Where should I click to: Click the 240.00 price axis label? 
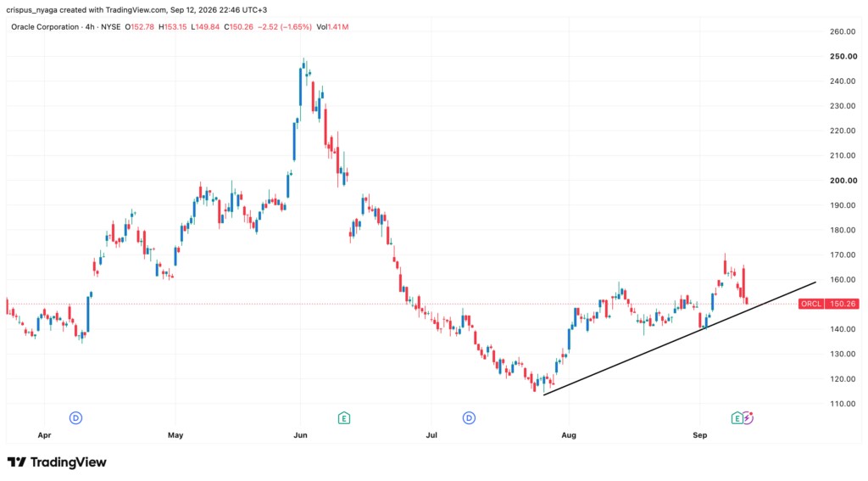click(x=843, y=81)
